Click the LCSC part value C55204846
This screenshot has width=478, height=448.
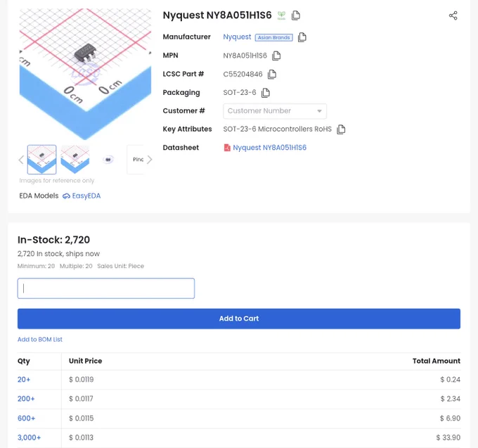coord(243,75)
